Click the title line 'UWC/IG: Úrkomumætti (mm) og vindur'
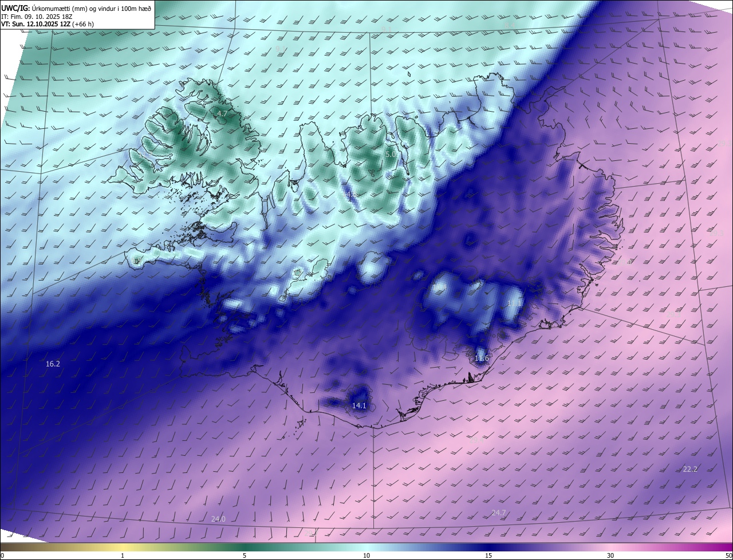 (x=76, y=9)
